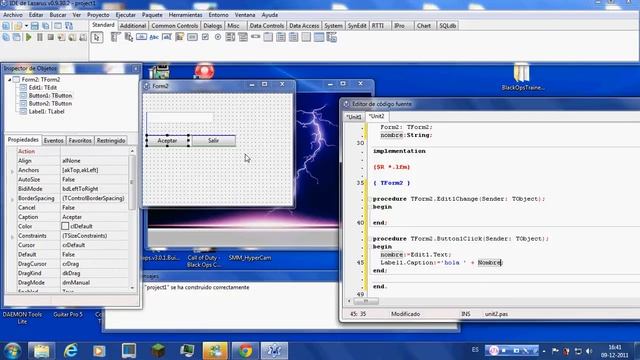640x360 pixels.
Task: Switch to the Unit1 tab in code editor
Action: click(x=353, y=117)
